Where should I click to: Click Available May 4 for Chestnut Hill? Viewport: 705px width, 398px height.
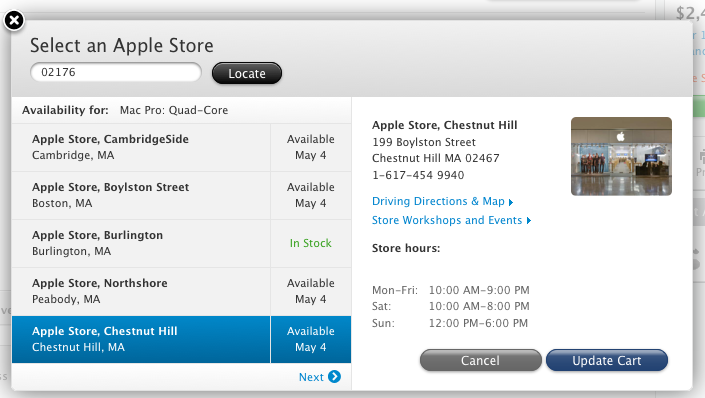click(x=311, y=340)
